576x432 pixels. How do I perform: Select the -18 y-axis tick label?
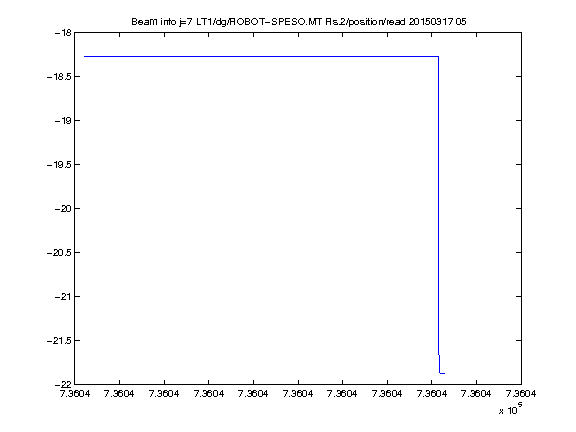click(63, 33)
